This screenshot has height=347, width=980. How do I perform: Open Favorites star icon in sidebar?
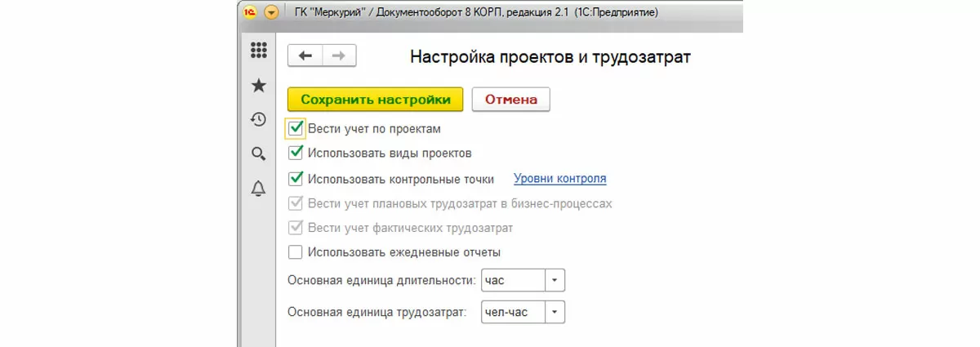click(x=258, y=85)
